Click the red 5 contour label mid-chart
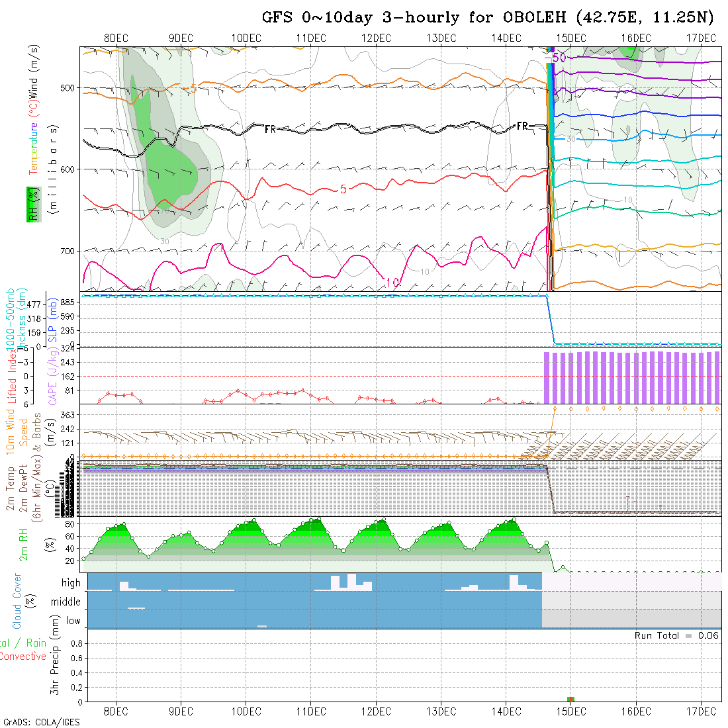The height and width of the screenshot is (728, 728). click(x=343, y=189)
